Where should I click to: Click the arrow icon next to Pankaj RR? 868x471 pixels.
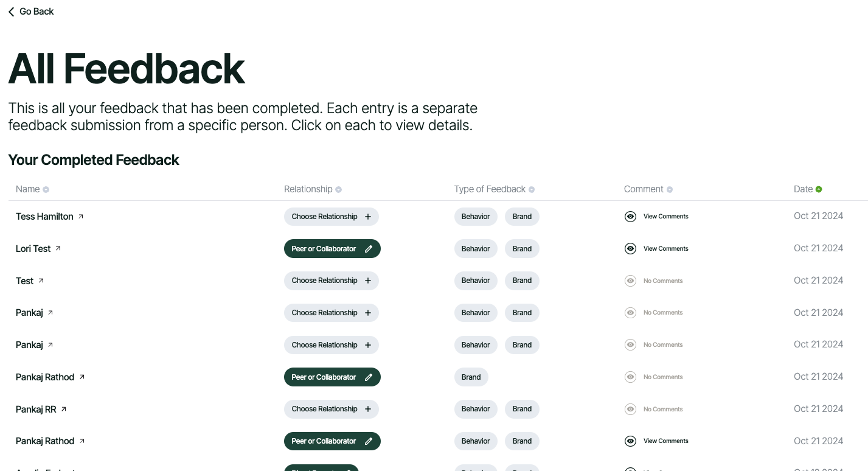(64, 409)
